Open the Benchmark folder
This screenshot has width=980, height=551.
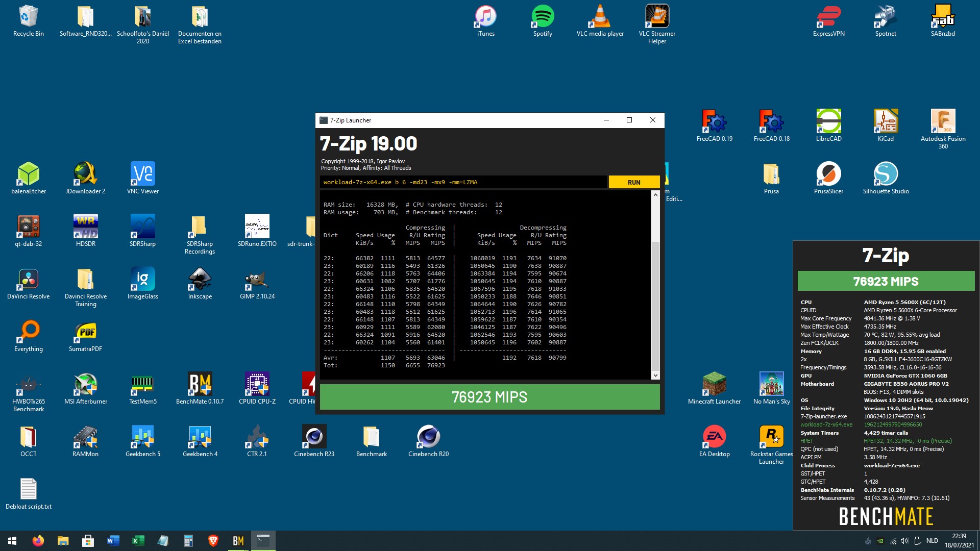point(372,441)
